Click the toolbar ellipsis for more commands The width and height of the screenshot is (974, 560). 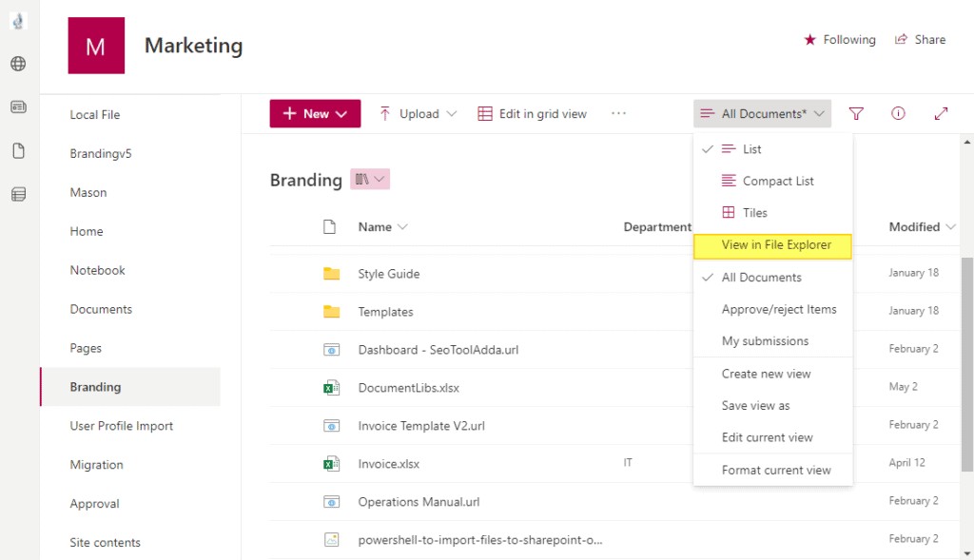pos(619,114)
